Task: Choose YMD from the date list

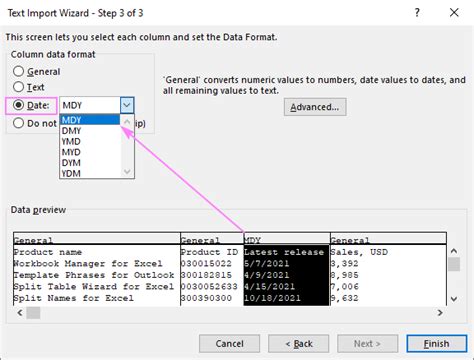Action: (90, 141)
